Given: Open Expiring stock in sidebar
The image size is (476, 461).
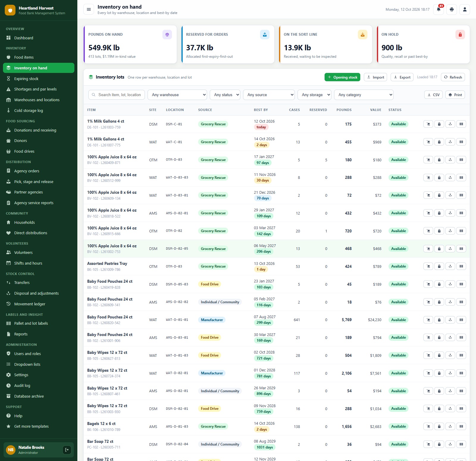Looking at the screenshot, I should [39, 79].
